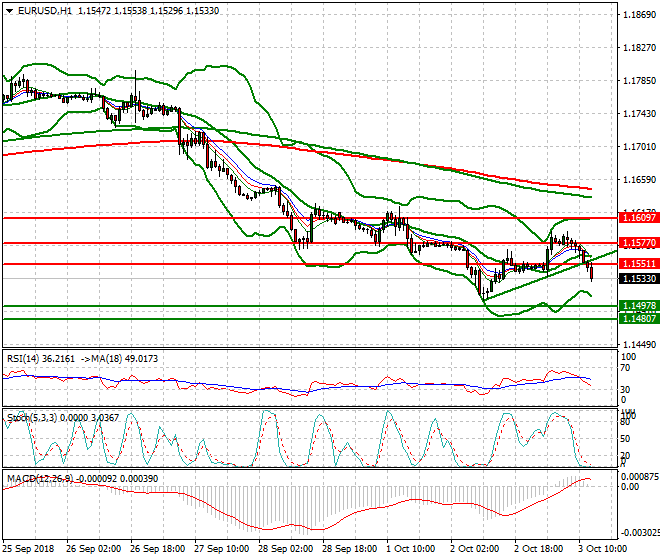Viewport: 660px width, 560px height.
Task: Click the green 1.14978 support level label
Action: (639, 306)
